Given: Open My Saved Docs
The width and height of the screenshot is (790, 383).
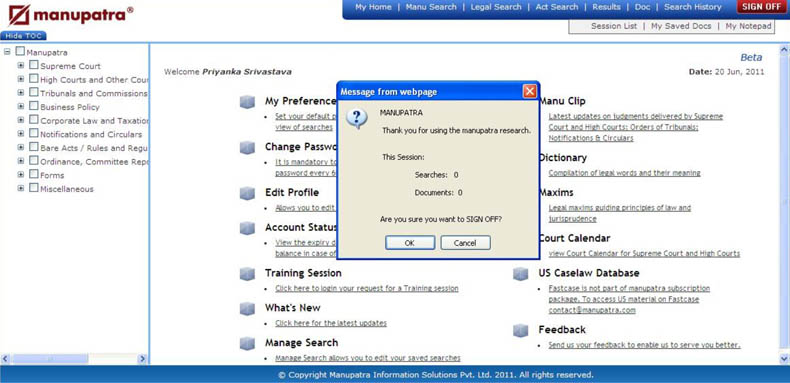Looking at the screenshot, I should tap(681, 26).
